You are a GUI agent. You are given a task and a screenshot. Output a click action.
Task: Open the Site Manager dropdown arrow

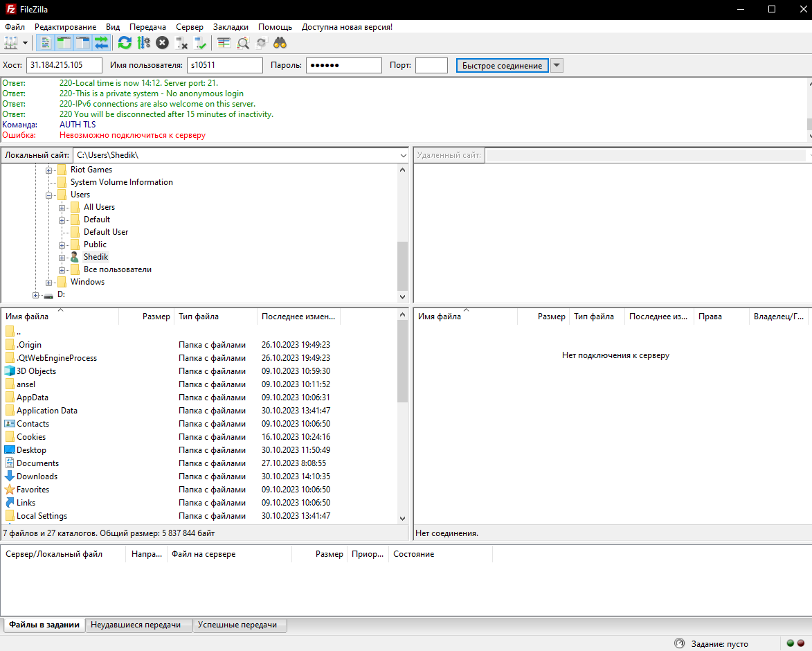click(x=25, y=43)
